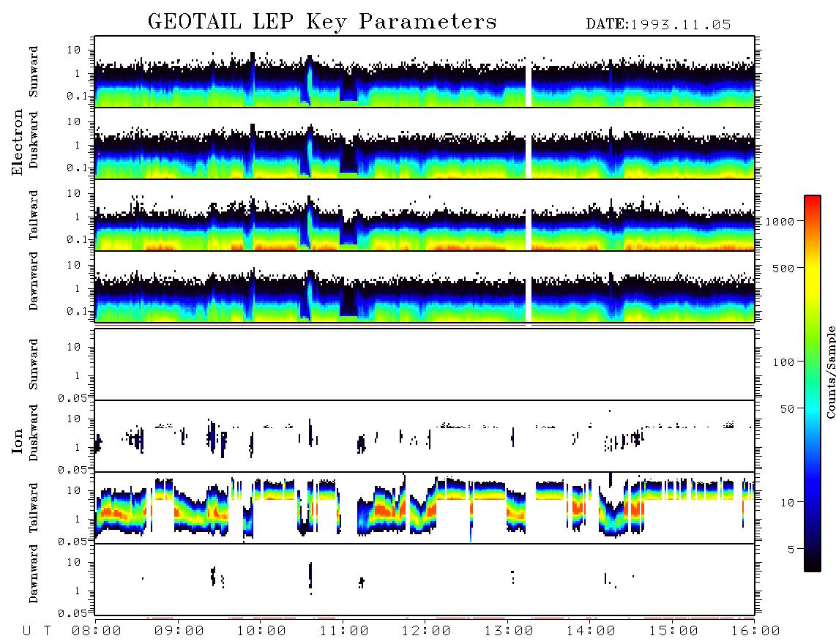Click the Ion "Sunward" panel label
The image size is (836, 644).
coord(34,364)
